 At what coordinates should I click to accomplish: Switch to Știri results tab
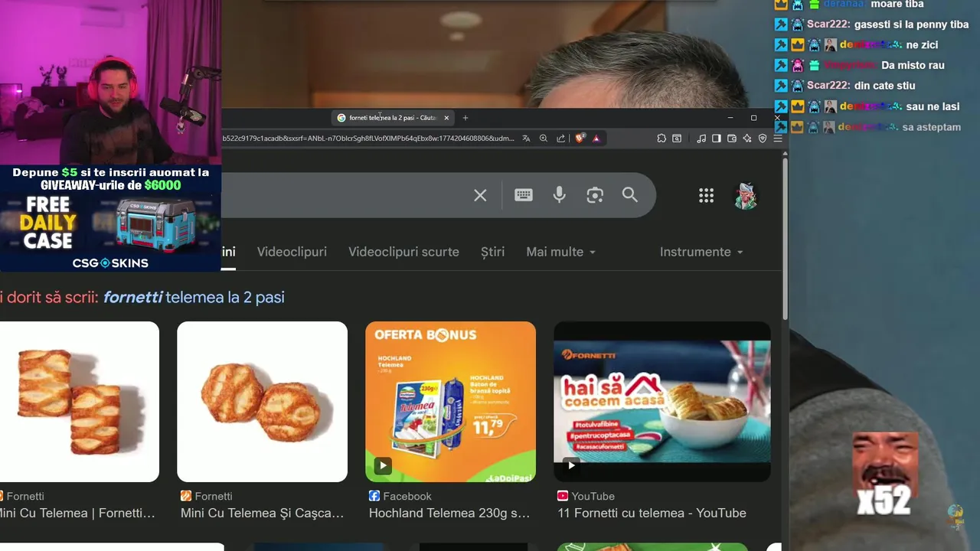coord(492,252)
